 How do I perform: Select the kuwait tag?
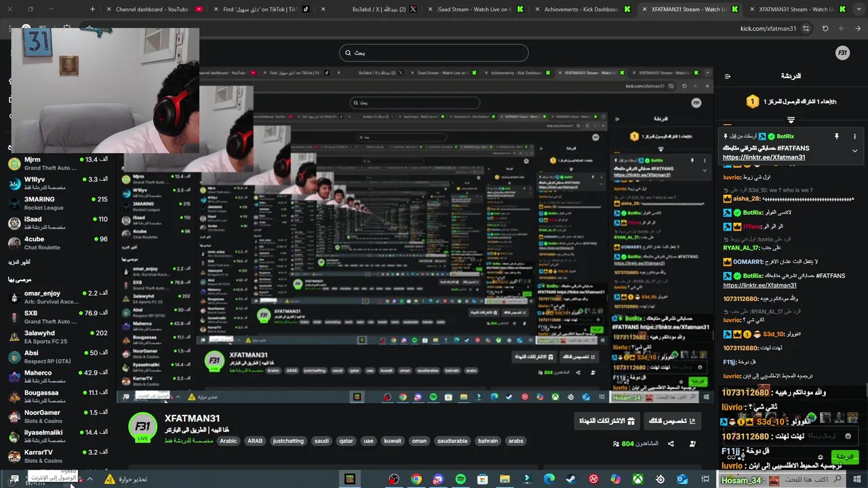393,441
